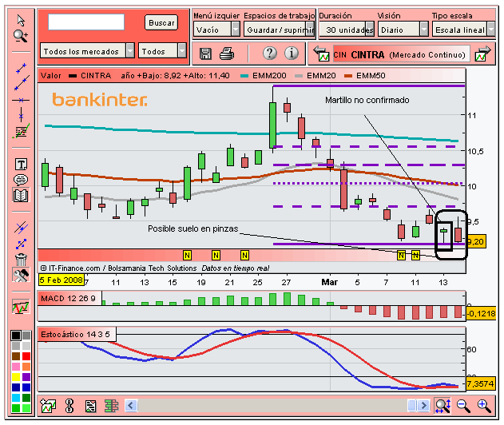Pick the horizontal line drawing tool
This screenshot has width=504, height=425.
(x=21, y=101)
